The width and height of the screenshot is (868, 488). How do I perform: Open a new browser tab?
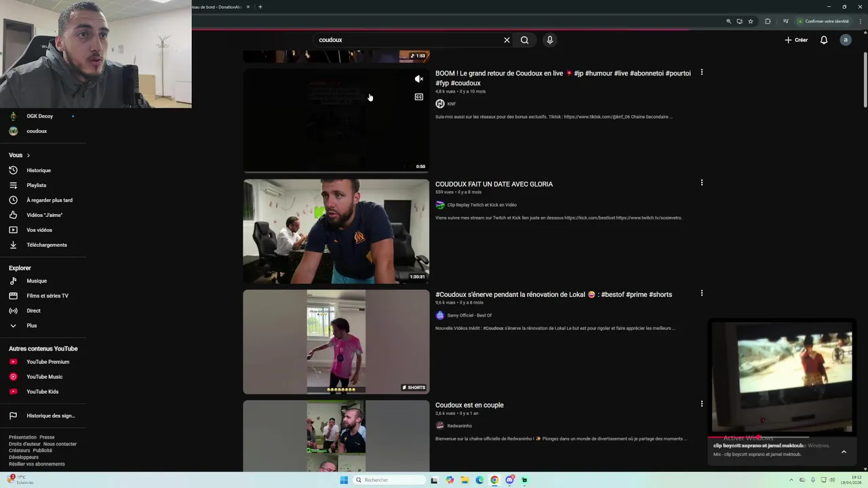(x=260, y=7)
